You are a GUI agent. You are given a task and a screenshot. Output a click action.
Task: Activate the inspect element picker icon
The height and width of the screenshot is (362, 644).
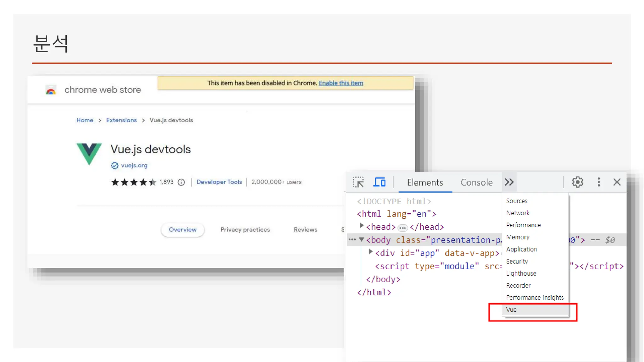point(358,182)
